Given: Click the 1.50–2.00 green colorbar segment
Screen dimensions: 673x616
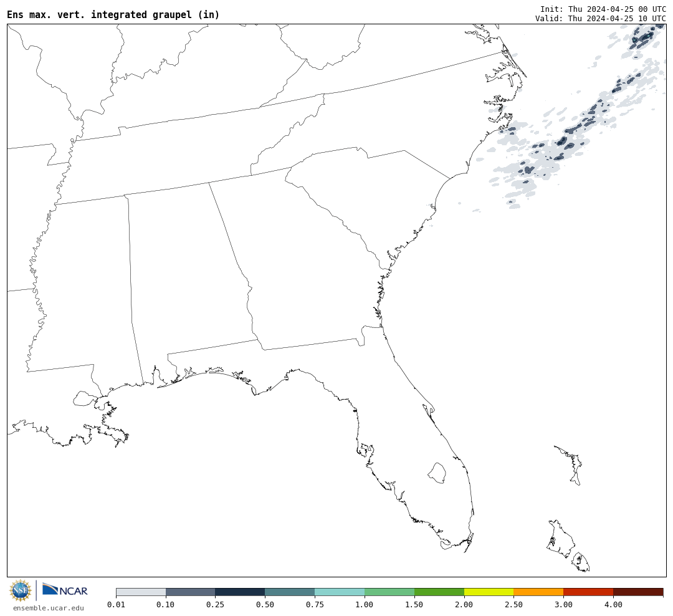Looking at the screenshot, I should (439, 592).
